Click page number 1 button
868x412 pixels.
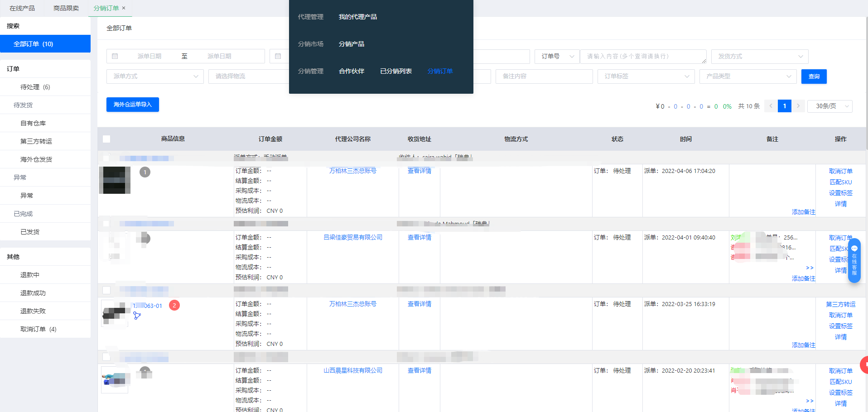tap(785, 106)
